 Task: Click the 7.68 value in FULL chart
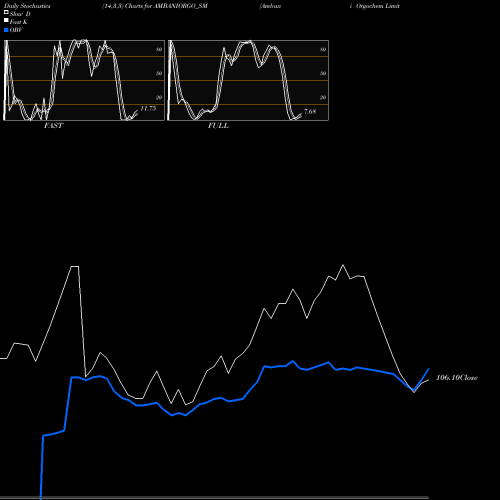310,111
